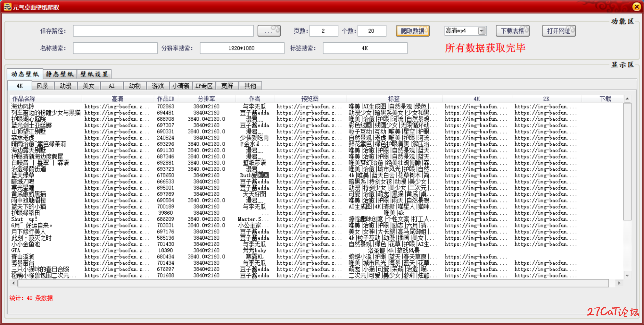The image size is (644, 325).
Task: Select the 4K category tab
Action: [20, 86]
